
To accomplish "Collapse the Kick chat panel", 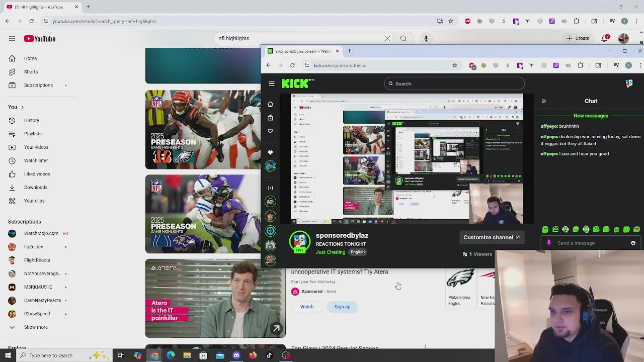I will click(x=544, y=101).
